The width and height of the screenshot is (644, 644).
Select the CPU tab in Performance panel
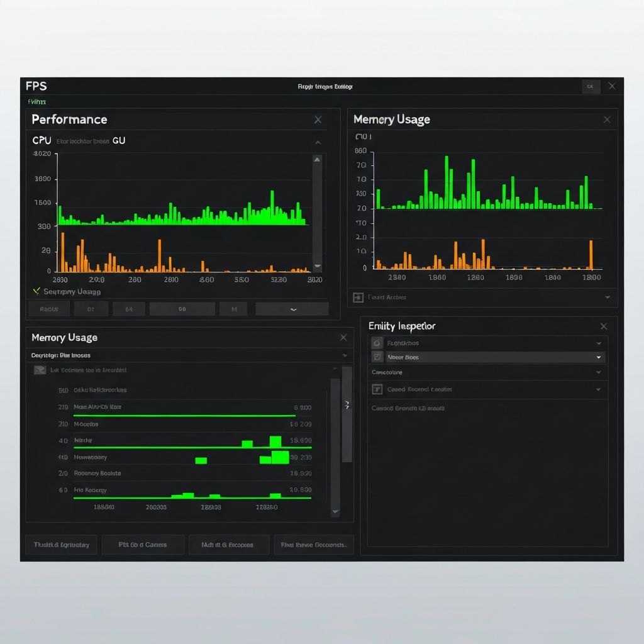click(x=42, y=140)
